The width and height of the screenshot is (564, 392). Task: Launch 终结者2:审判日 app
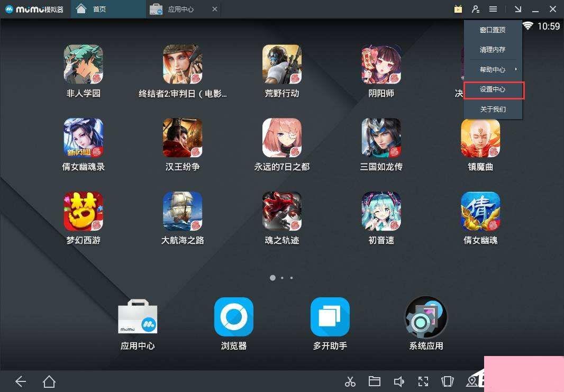pos(183,64)
